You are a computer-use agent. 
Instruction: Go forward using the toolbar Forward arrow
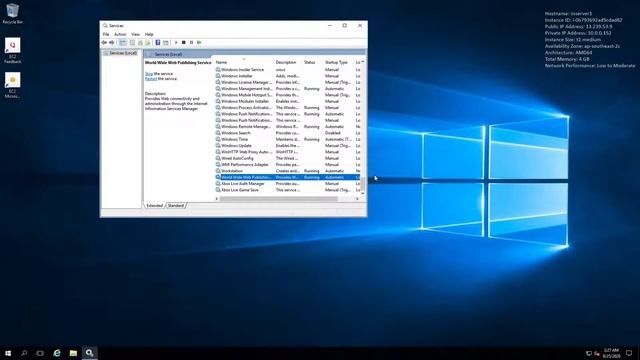click(111, 42)
